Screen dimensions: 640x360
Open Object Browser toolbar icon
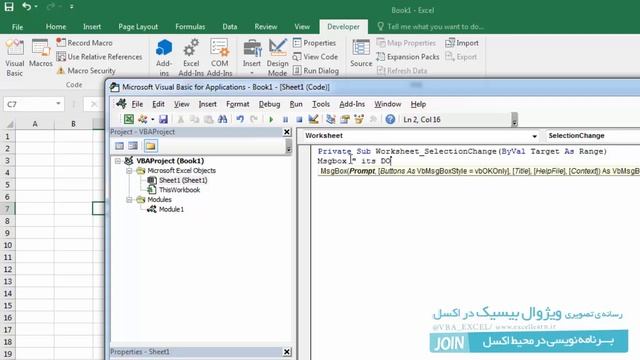click(359, 119)
